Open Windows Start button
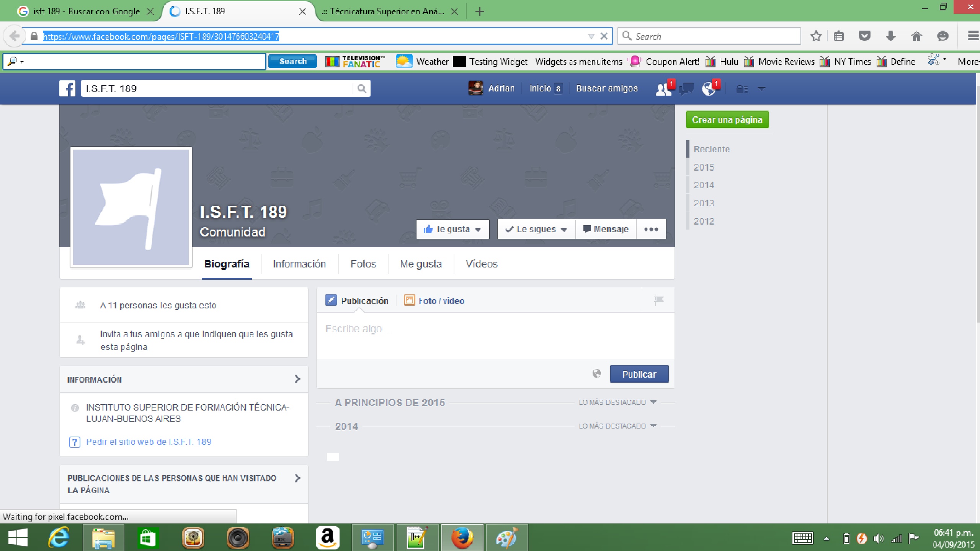Viewport: 980px width, 551px height. [x=18, y=538]
